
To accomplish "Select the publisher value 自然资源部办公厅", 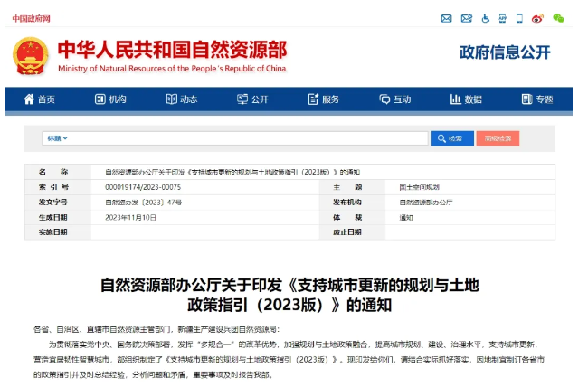I will [x=426, y=203].
